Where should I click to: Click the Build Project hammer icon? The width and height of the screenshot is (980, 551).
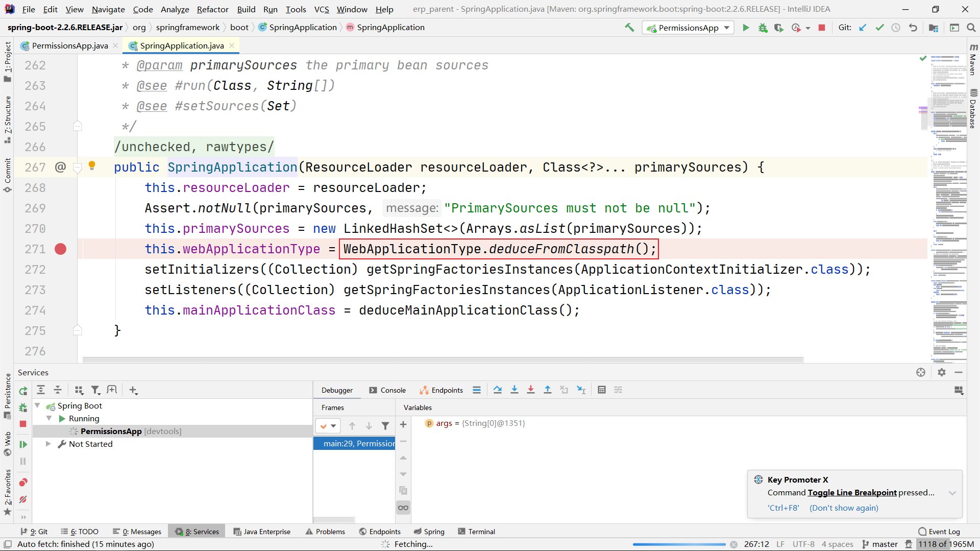(629, 28)
